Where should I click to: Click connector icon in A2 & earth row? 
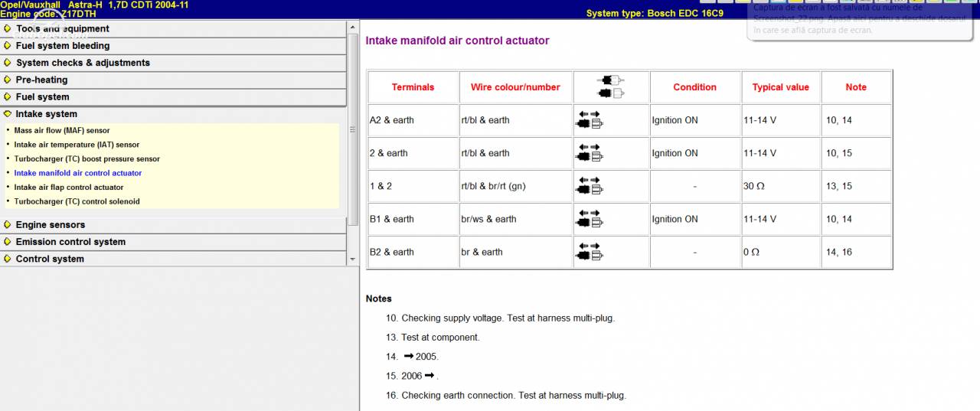pyautogui.click(x=589, y=120)
